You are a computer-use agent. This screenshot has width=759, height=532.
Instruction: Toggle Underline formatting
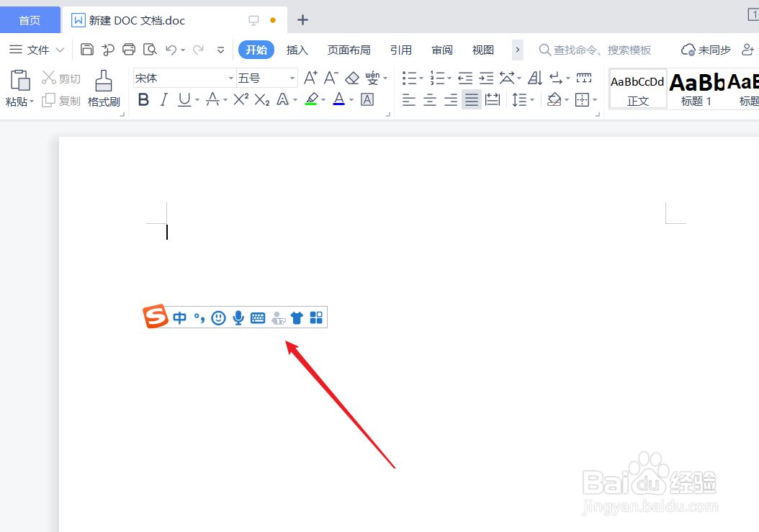[x=184, y=100]
